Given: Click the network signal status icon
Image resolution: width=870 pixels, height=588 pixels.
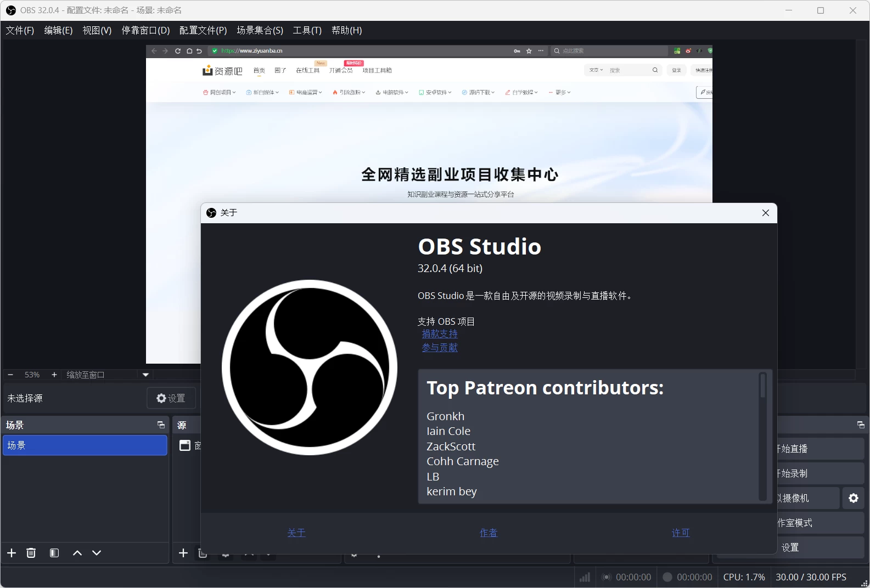Looking at the screenshot, I should coord(585,577).
